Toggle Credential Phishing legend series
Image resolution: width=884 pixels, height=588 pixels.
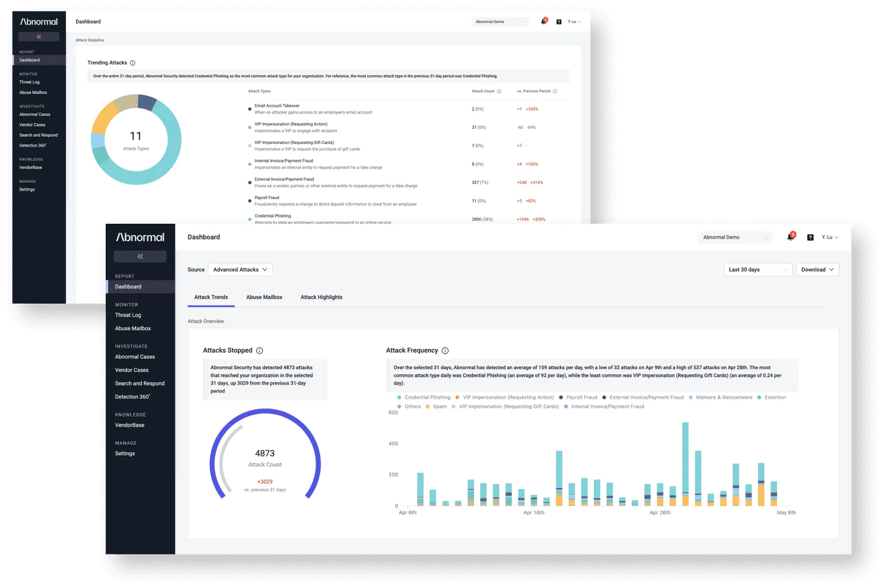coord(424,398)
